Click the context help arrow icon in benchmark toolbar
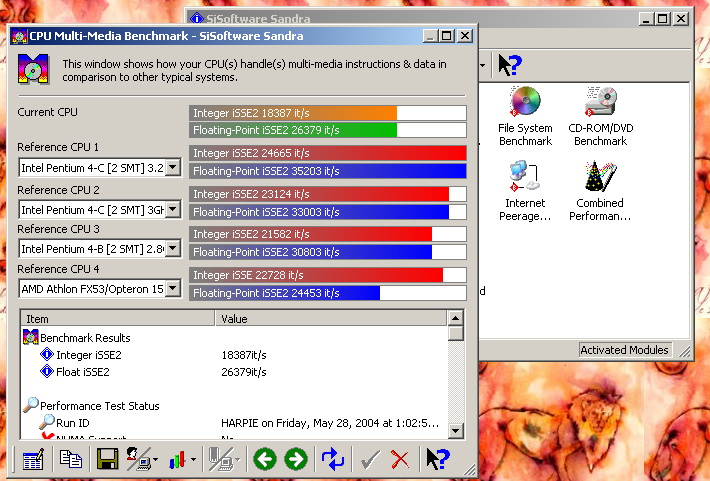The width and height of the screenshot is (710, 481). (438, 459)
